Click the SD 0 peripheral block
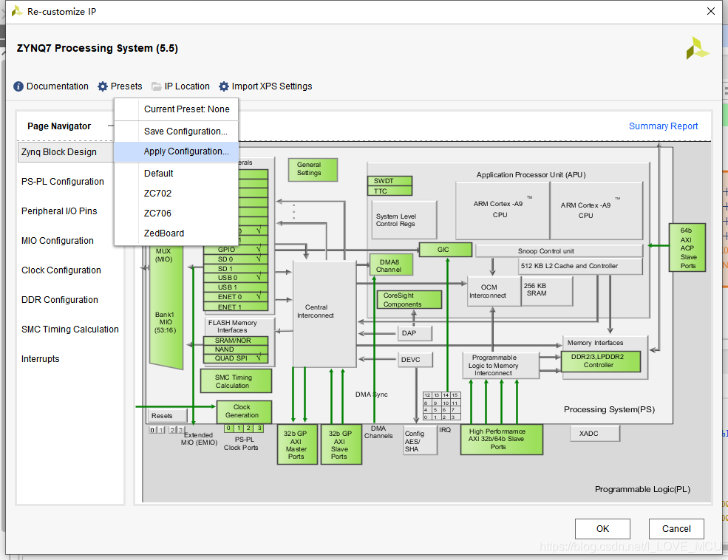The width and height of the screenshot is (728, 560). click(x=235, y=259)
